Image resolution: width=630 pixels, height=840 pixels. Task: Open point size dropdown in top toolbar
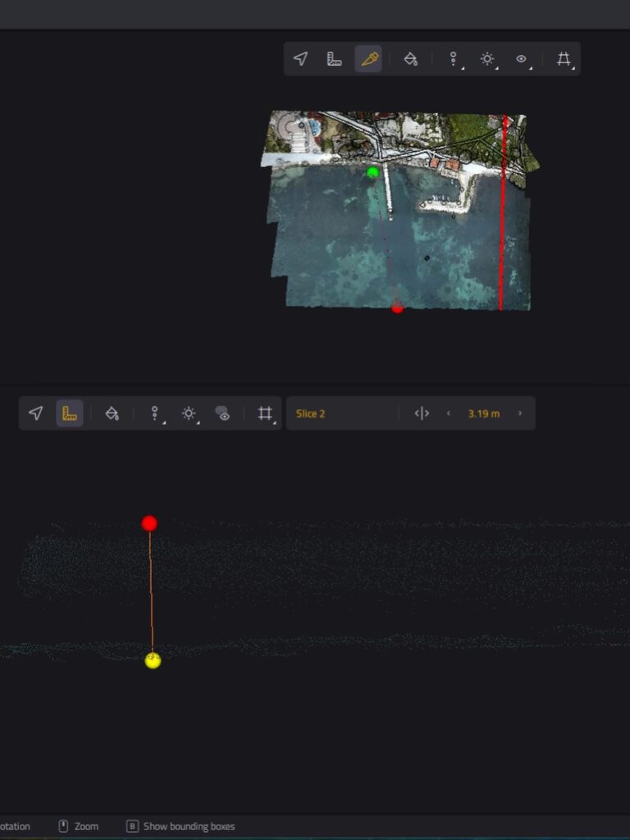click(x=453, y=59)
